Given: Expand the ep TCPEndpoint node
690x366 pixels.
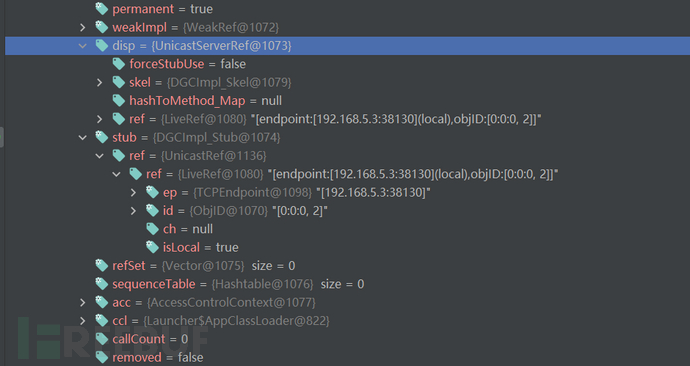Looking at the screenshot, I should (x=133, y=192).
